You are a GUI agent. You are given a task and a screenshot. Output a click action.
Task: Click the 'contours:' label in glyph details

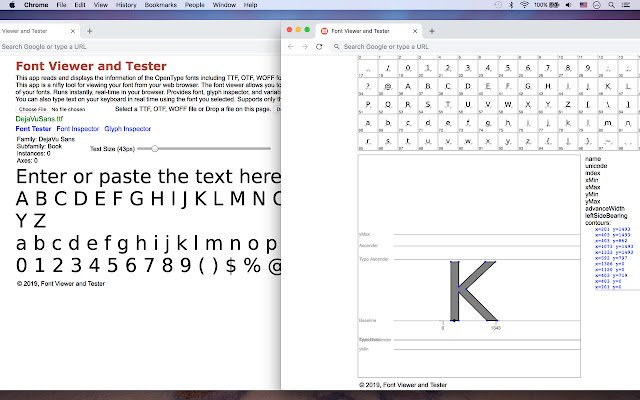pos(598,223)
